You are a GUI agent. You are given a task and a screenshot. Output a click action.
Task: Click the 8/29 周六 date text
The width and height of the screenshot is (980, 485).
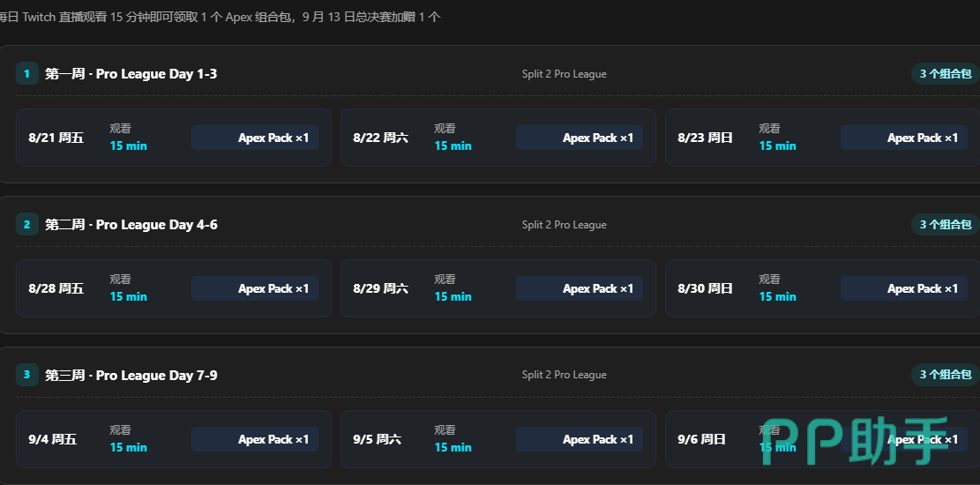pos(381,288)
